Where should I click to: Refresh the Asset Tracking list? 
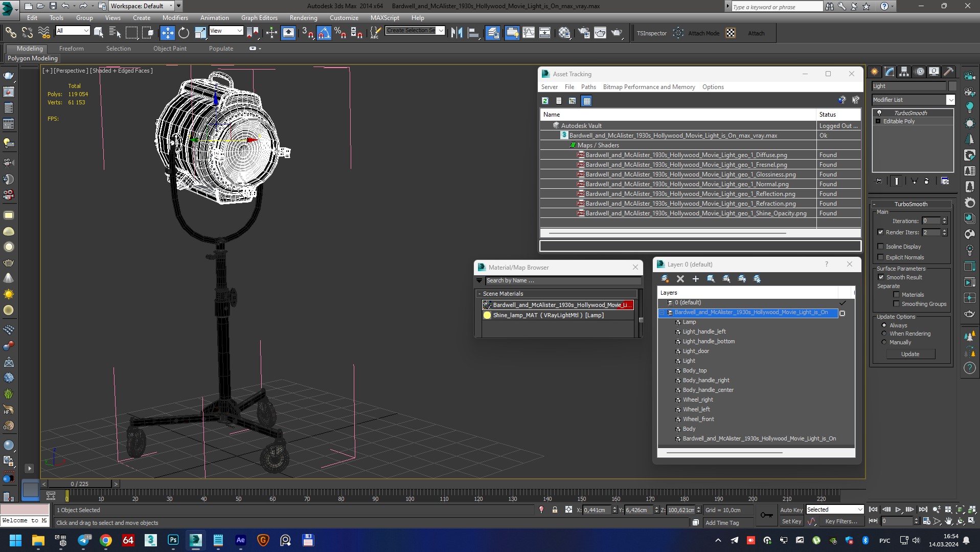tap(545, 101)
